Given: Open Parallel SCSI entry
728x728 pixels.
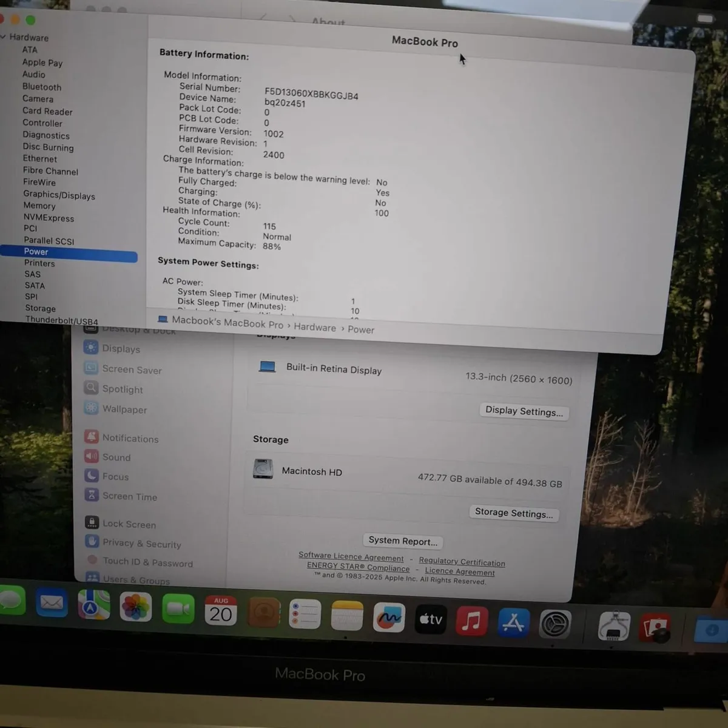Looking at the screenshot, I should click(49, 241).
